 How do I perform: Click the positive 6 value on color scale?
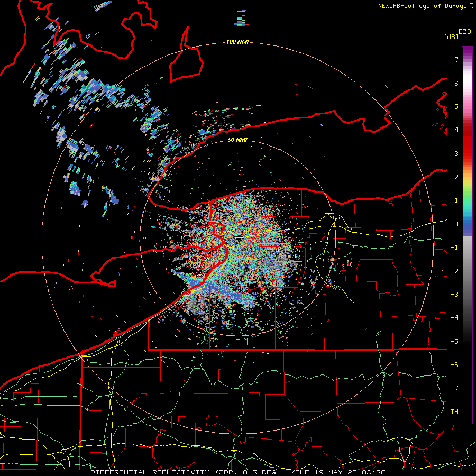456,83
